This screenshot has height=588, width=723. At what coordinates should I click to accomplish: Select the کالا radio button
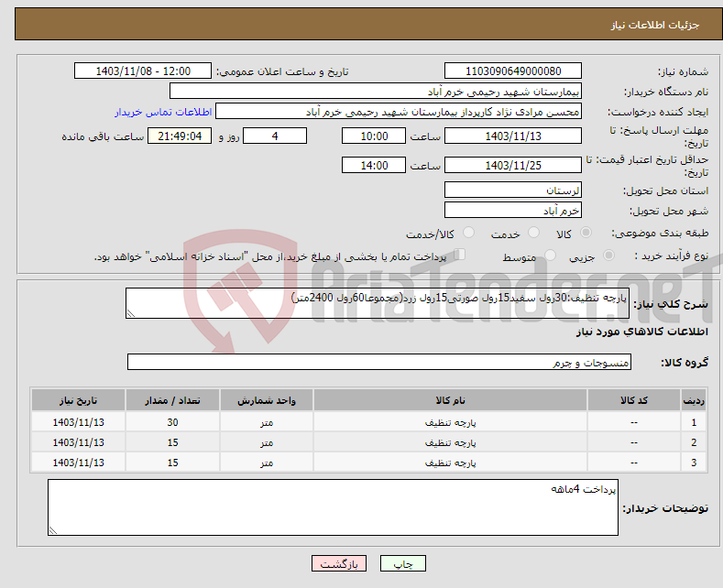(x=586, y=233)
